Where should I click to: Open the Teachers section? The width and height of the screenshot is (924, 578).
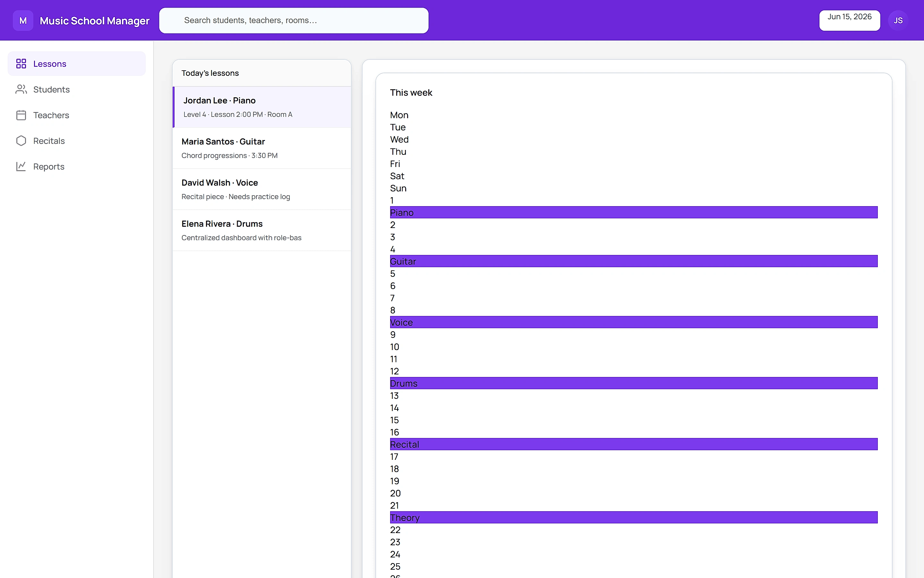pyautogui.click(x=77, y=115)
